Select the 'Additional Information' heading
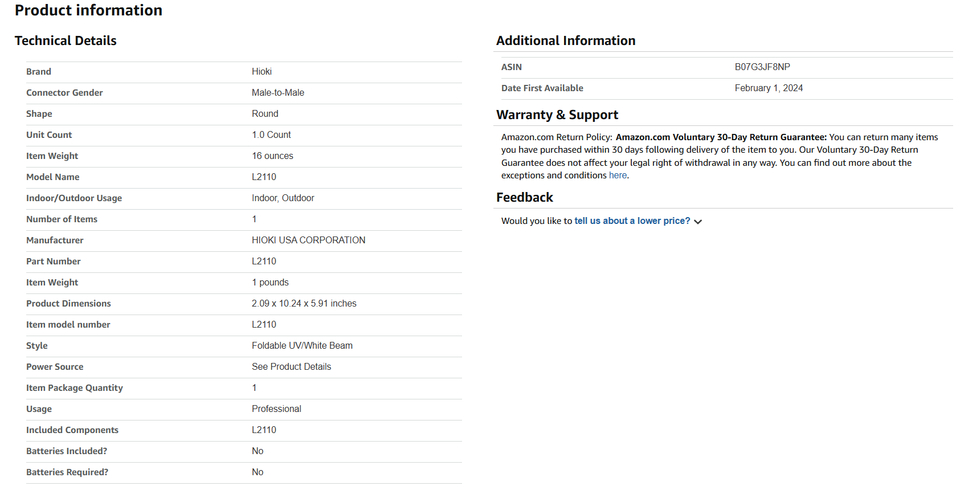The width and height of the screenshot is (960, 498). pos(566,40)
